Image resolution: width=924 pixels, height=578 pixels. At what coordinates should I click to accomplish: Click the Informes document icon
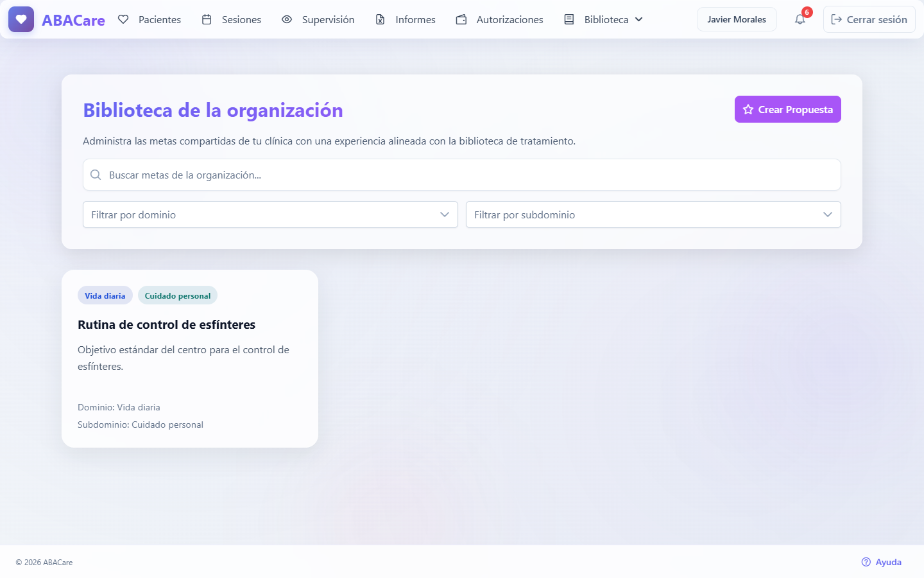click(x=381, y=19)
